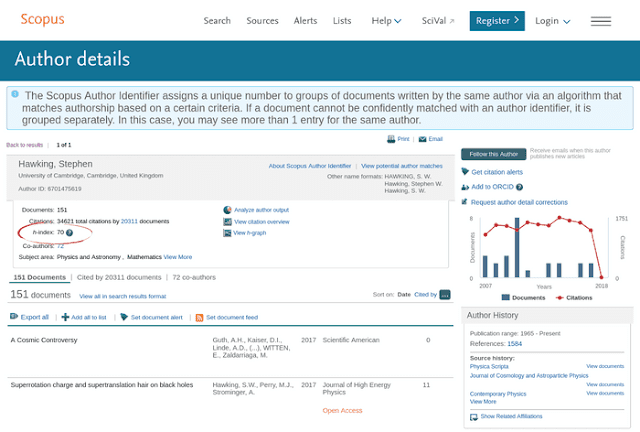This screenshot has width=640, height=432.
Task: Click the Email envelope icon
Action: click(x=422, y=139)
